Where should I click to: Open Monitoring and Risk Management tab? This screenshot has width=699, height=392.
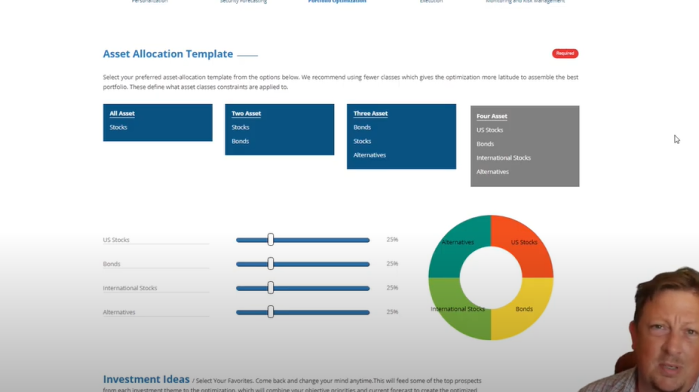coord(525,1)
